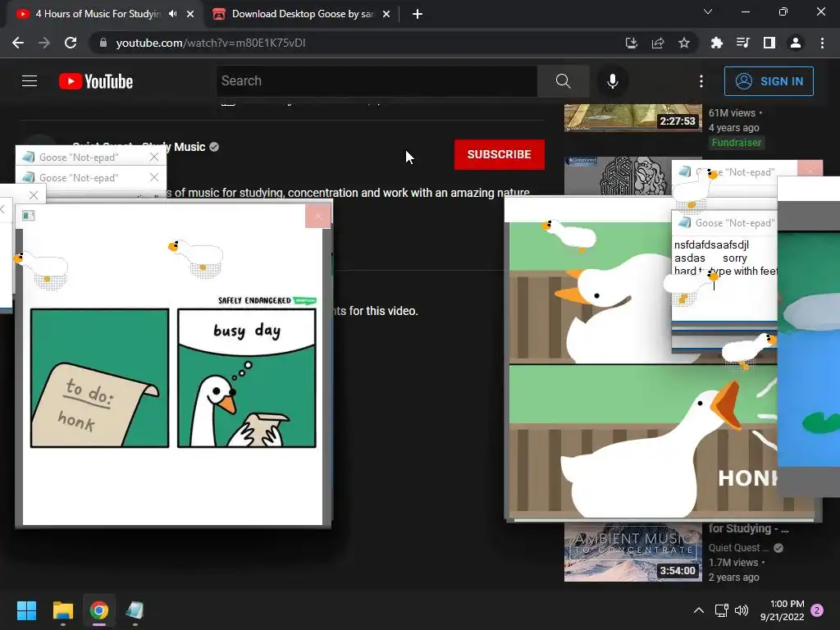Viewport: 840px width, 630px height.
Task: Click the red SUBSCRIBE button
Action: point(500,154)
